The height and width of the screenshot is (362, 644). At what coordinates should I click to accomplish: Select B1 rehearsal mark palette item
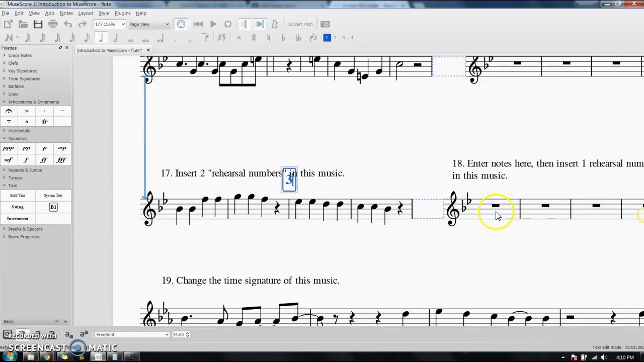click(x=53, y=207)
